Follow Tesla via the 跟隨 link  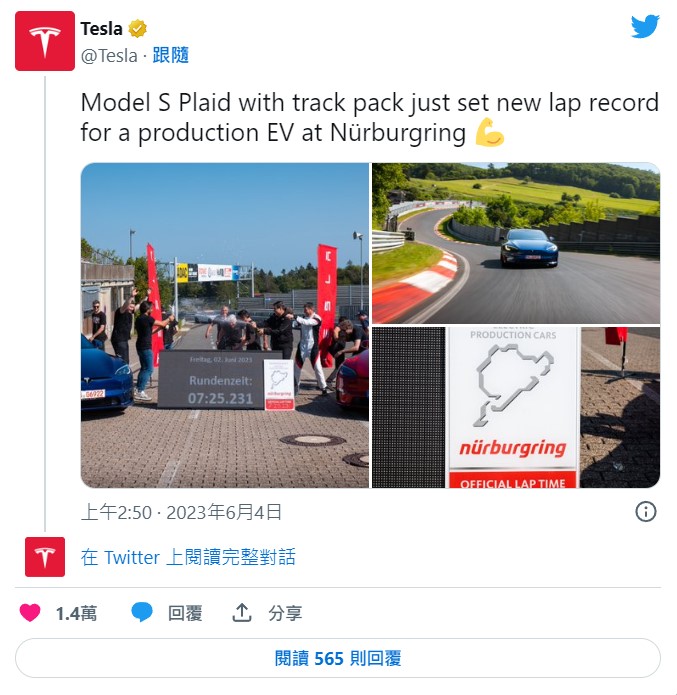coord(171,55)
